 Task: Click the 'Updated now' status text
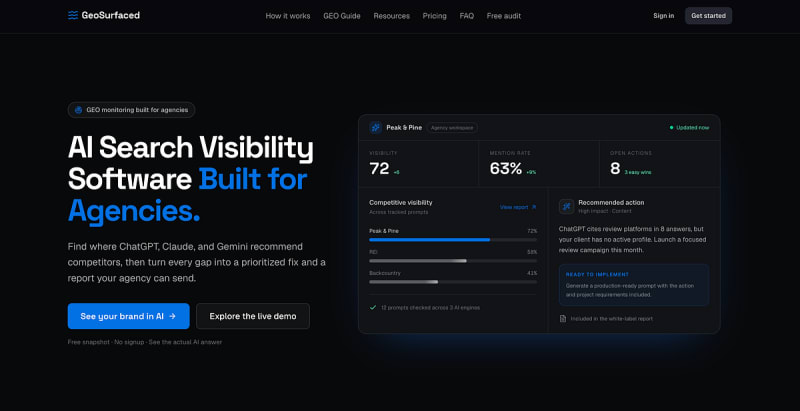(x=692, y=127)
